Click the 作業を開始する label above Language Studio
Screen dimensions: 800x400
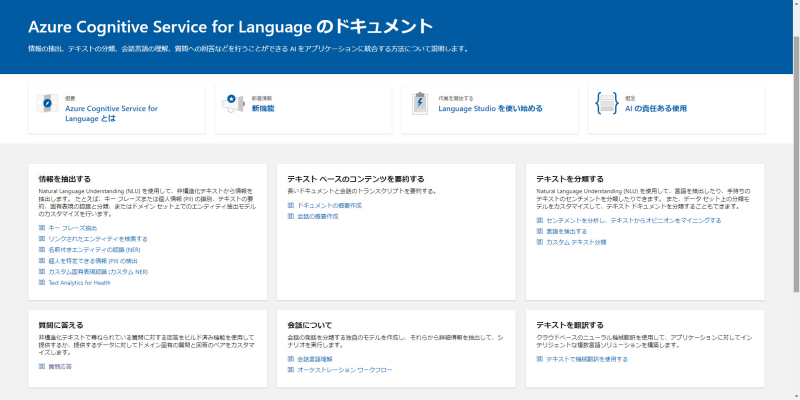click(x=456, y=97)
